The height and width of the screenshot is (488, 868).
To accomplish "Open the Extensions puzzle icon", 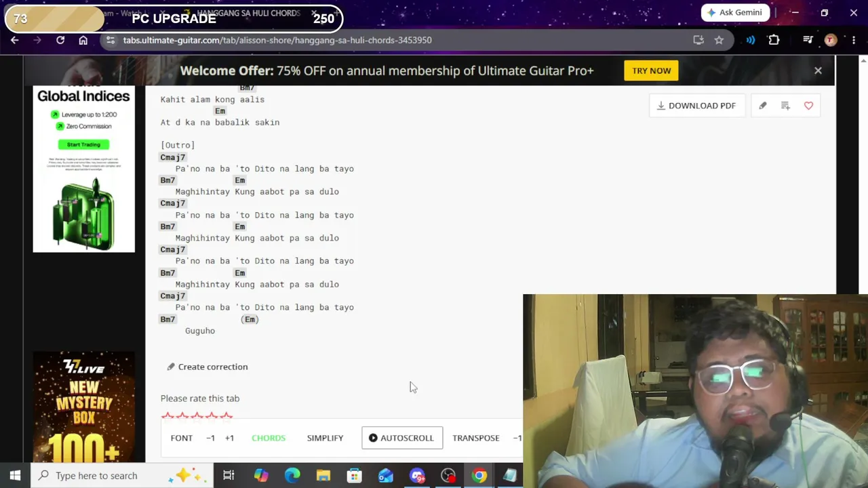I will [774, 40].
